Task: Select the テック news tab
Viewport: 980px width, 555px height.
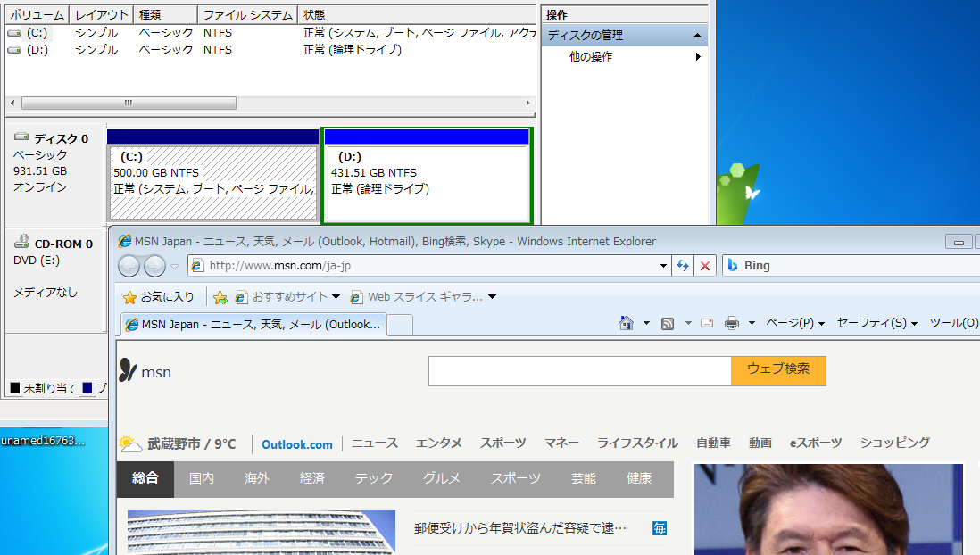Action: click(374, 479)
